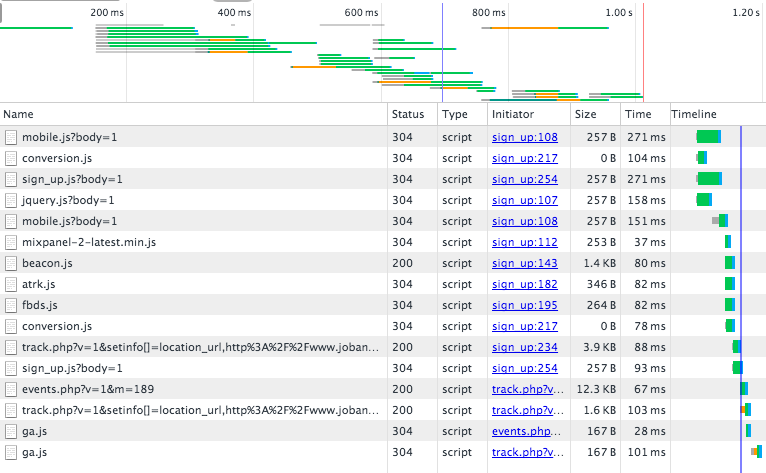This screenshot has width=766, height=473.
Task: Click the file icon beside fbds.js
Action: (11, 305)
